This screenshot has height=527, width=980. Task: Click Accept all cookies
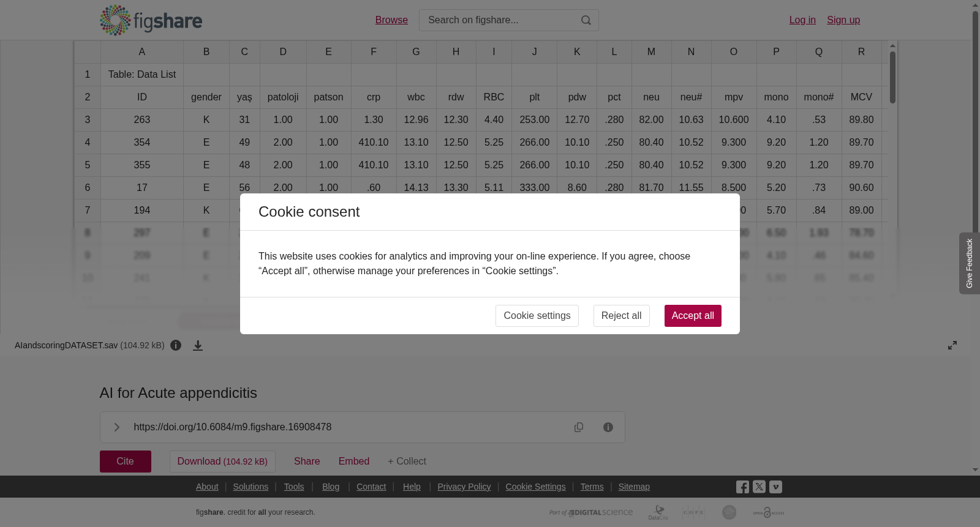(693, 316)
